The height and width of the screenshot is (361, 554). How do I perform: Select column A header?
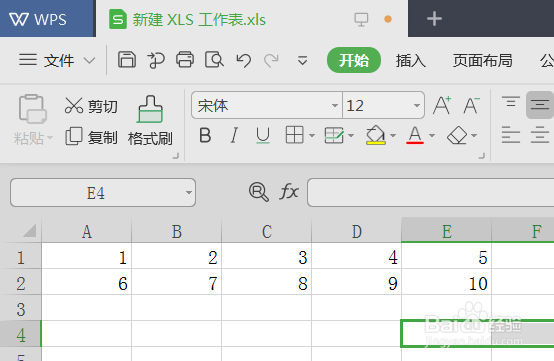point(87,232)
